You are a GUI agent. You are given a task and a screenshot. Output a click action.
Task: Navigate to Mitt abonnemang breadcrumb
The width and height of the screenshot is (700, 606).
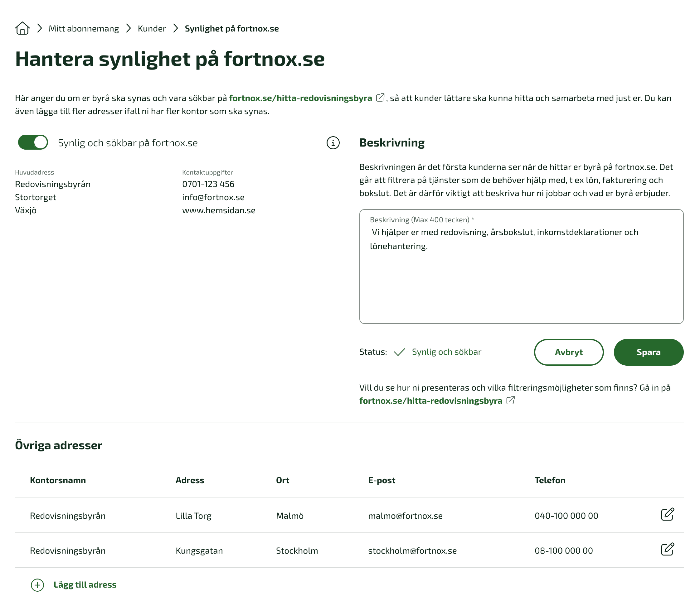pos(84,28)
